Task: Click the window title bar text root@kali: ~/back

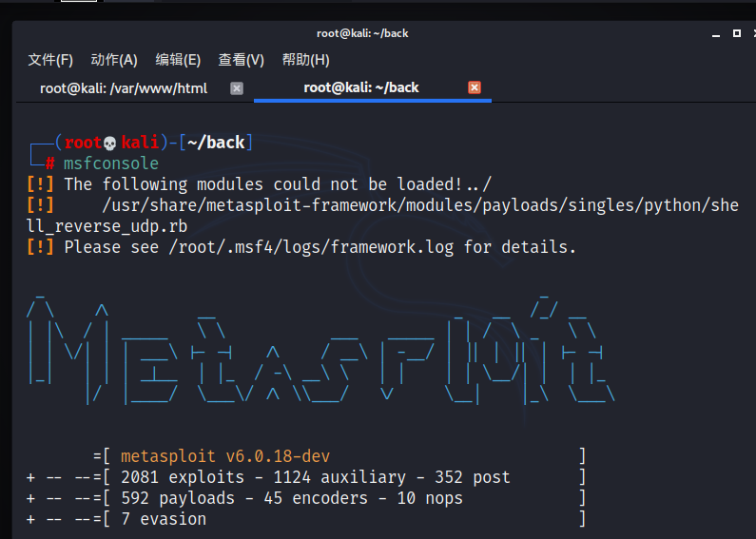Action: (362, 33)
